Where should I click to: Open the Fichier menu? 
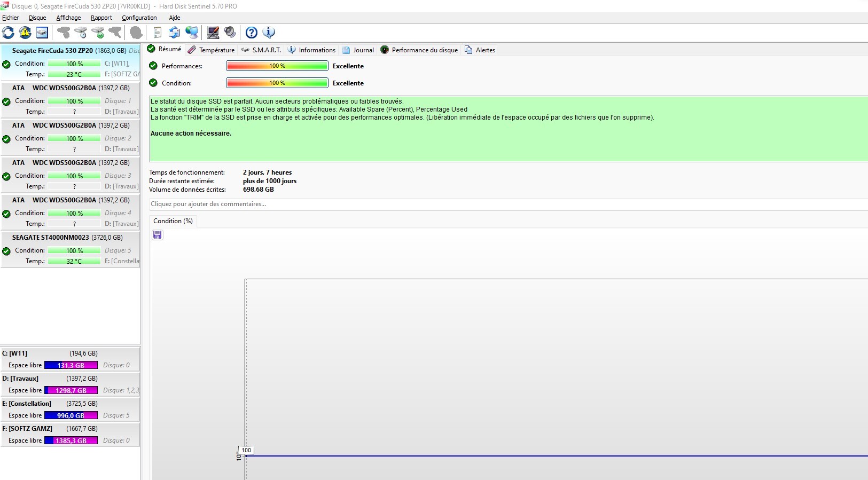point(10,18)
